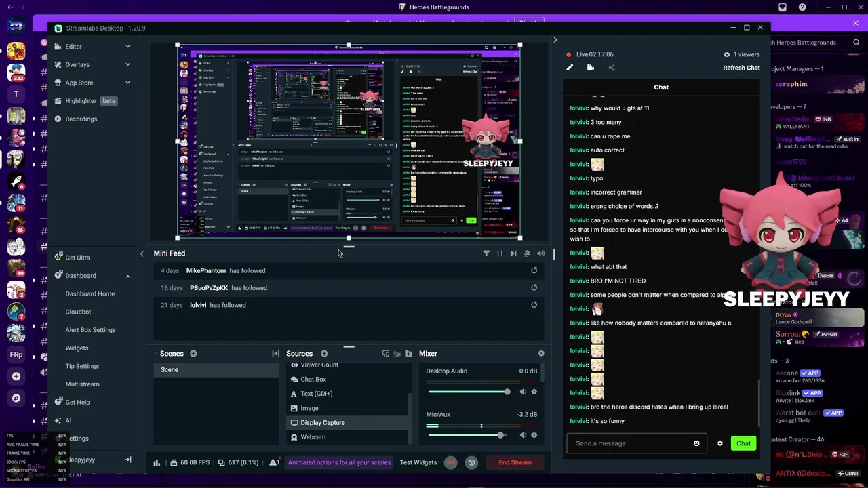Screen dimensions: 868x488
Task: Replay lolvivi's follow alert
Action: pyautogui.click(x=534, y=305)
